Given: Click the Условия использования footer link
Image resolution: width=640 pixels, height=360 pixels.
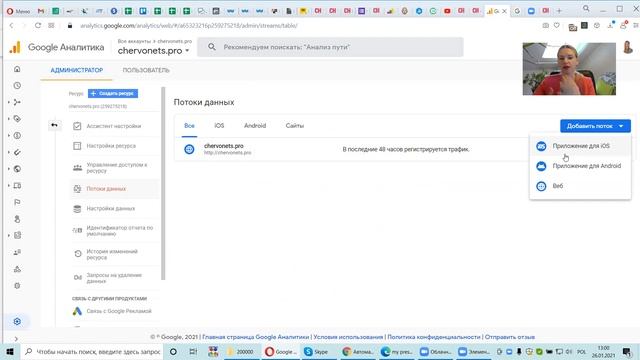Looking at the screenshot, I should 348,337.
